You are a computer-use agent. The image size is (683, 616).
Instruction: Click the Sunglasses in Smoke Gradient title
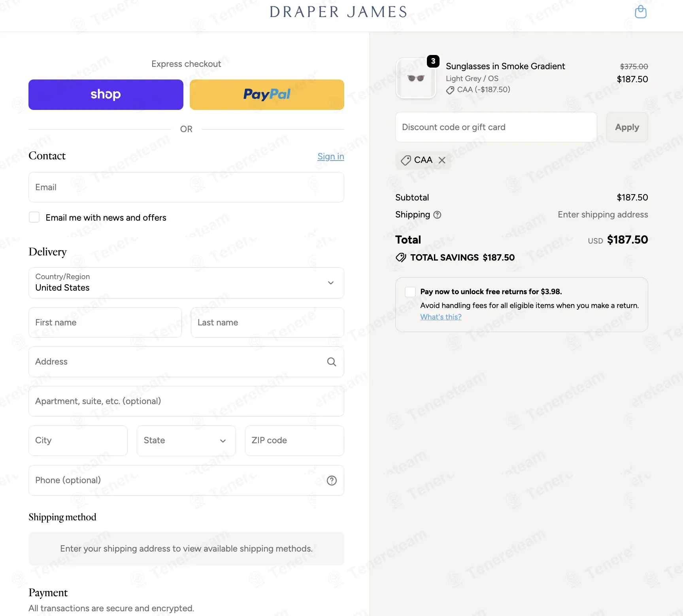(505, 66)
